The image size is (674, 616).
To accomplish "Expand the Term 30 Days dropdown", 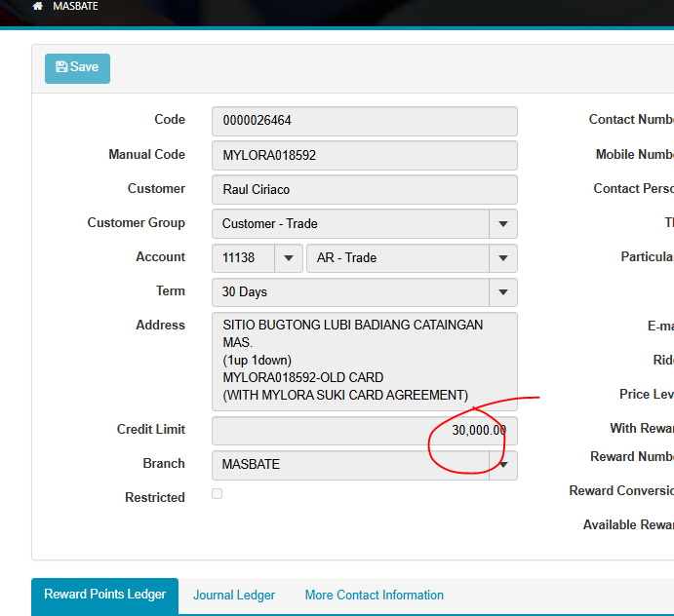I will [x=502, y=292].
